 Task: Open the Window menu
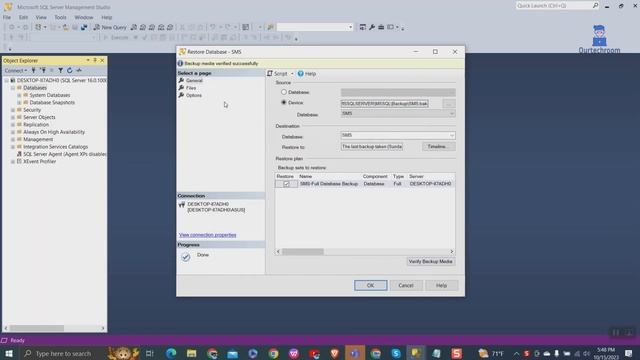[x=84, y=18]
